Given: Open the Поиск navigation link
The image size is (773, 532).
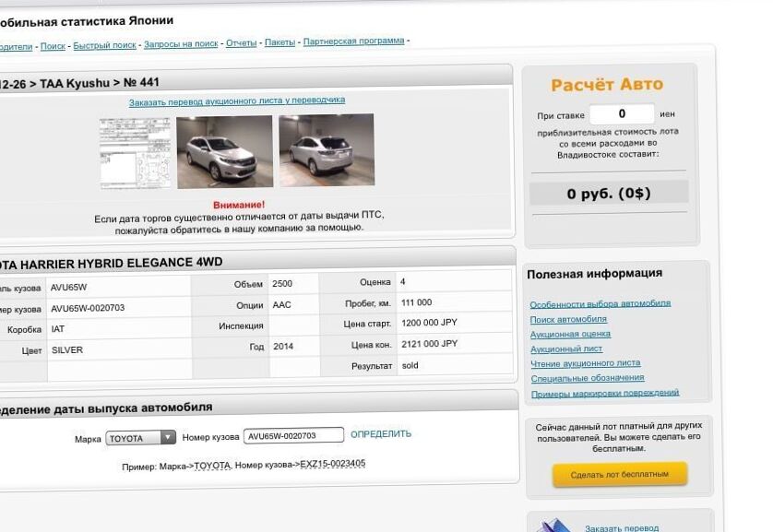Looking at the screenshot, I should pos(53,46).
